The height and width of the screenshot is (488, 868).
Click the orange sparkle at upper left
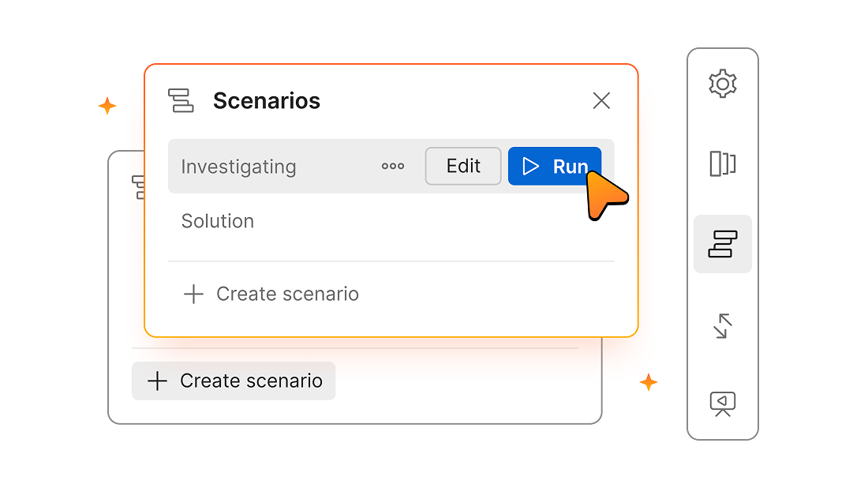pos(107,106)
